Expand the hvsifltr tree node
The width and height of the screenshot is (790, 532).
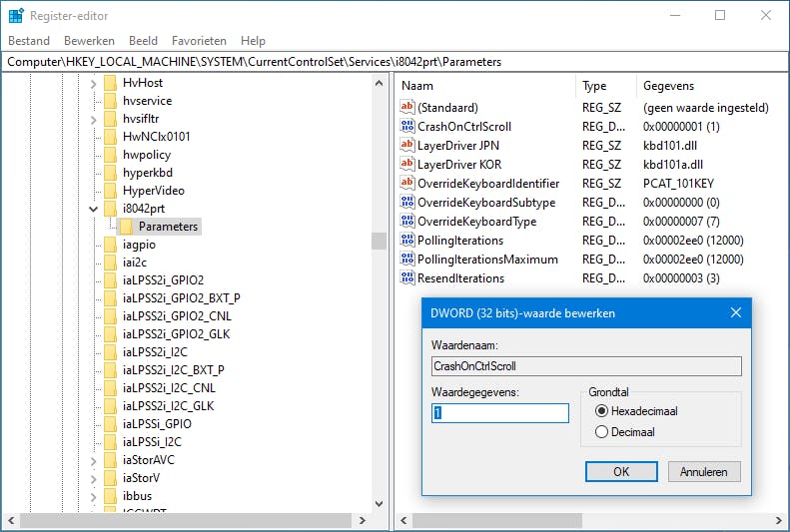click(94, 120)
